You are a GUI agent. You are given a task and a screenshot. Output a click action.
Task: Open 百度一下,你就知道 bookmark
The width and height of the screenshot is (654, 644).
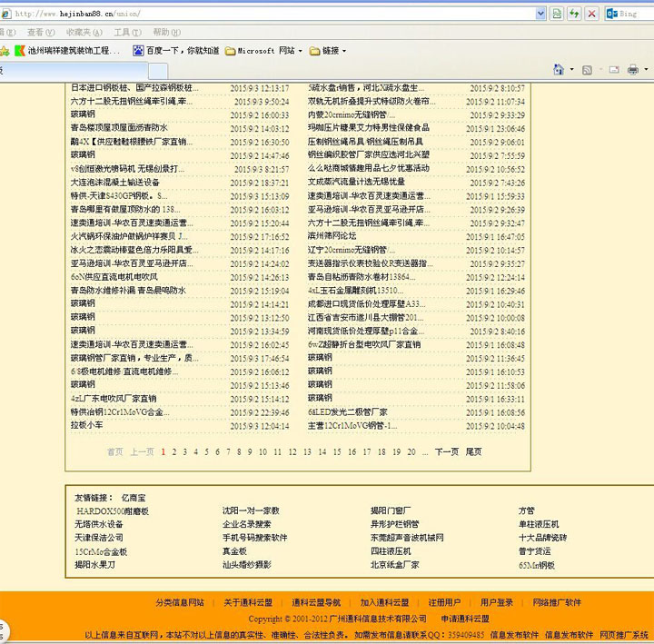tap(176, 51)
